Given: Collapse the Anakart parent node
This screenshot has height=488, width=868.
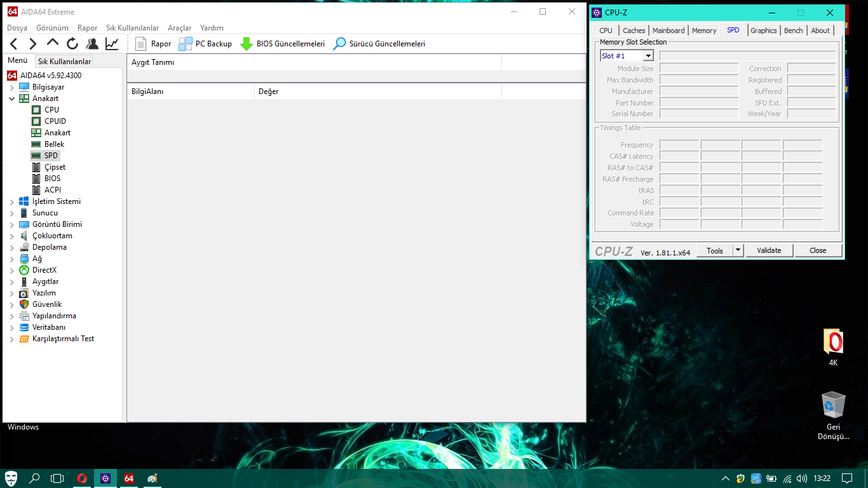Looking at the screenshot, I should pyautogui.click(x=11, y=98).
